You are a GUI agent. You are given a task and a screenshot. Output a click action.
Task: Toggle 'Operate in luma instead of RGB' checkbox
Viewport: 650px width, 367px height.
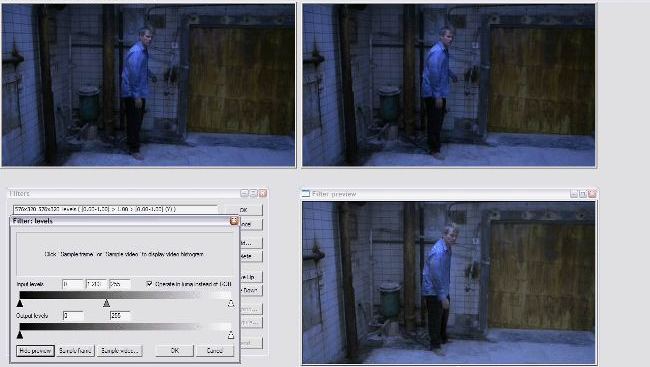(149, 284)
